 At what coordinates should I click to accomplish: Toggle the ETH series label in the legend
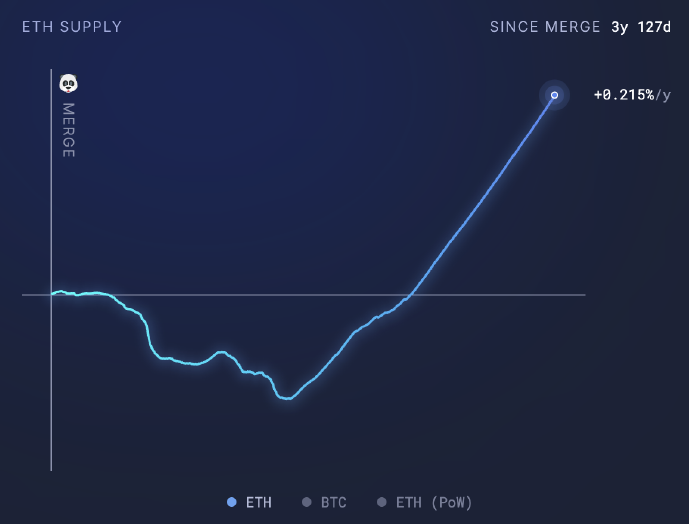(258, 502)
